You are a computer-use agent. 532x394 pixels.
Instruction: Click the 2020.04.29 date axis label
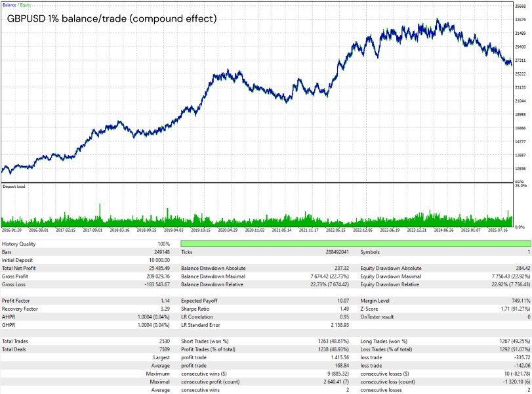click(228, 230)
